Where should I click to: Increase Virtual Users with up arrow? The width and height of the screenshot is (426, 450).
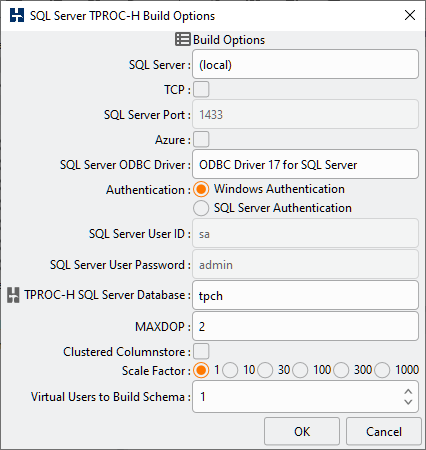click(x=408, y=391)
